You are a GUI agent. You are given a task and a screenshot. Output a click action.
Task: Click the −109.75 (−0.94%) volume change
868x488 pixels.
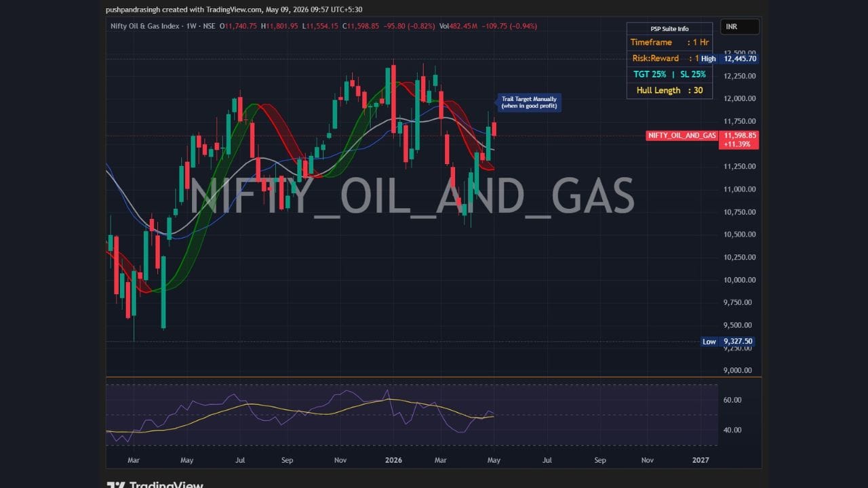pos(508,26)
